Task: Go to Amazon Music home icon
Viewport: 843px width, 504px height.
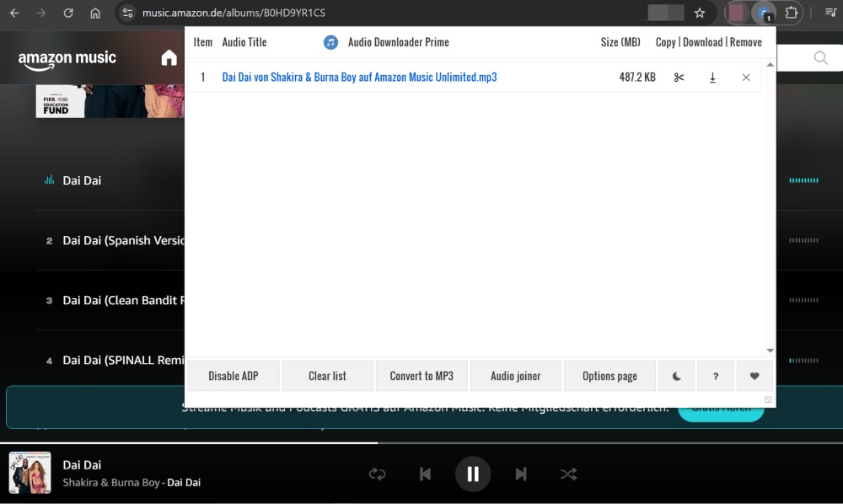Action: pyautogui.click(x=169, y=57)
